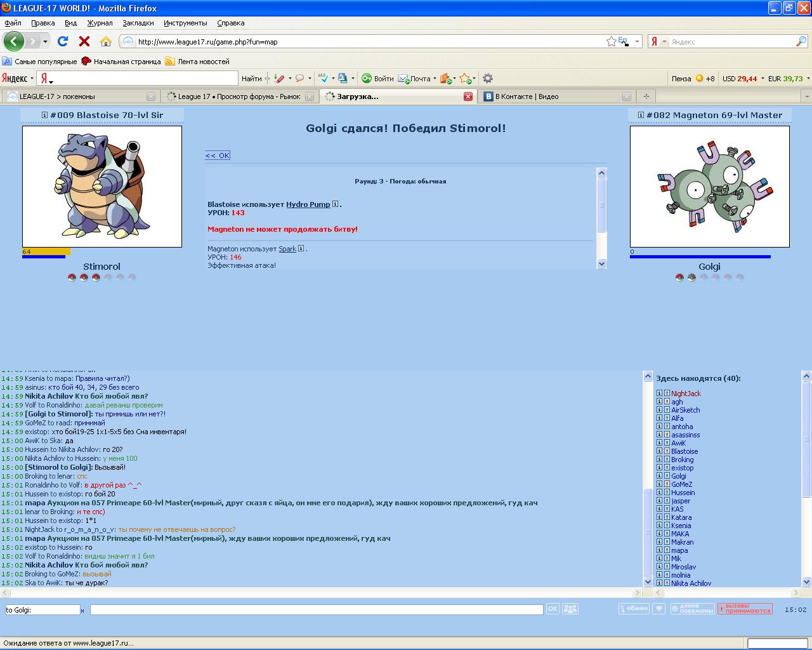
Task: Open the Yandex toolbar settings gear
Action: 487,79
